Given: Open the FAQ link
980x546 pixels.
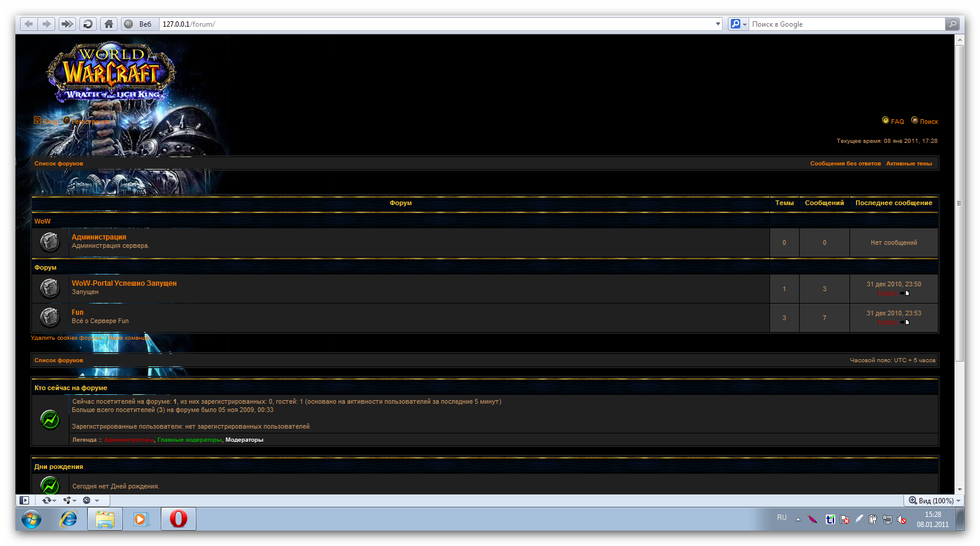Looking at the screenshot, I should point(898,122).
